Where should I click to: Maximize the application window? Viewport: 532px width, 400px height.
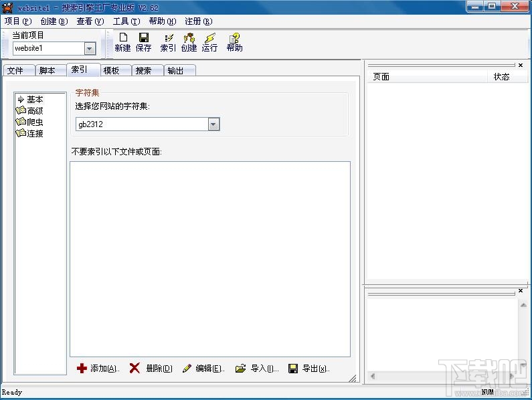click(492, 7)
